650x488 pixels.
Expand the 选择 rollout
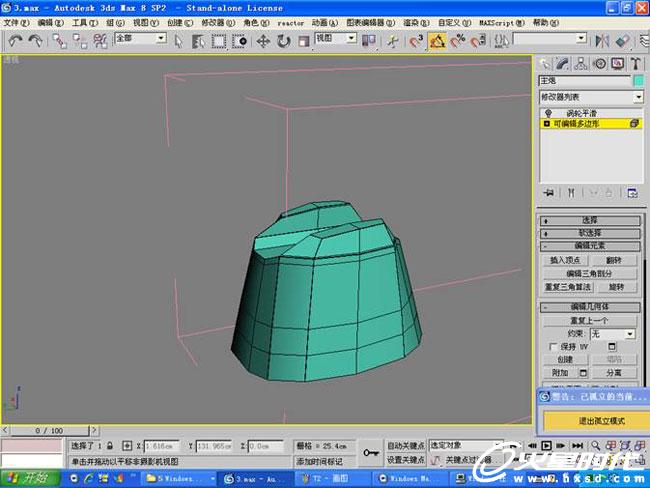click(590, 221)
